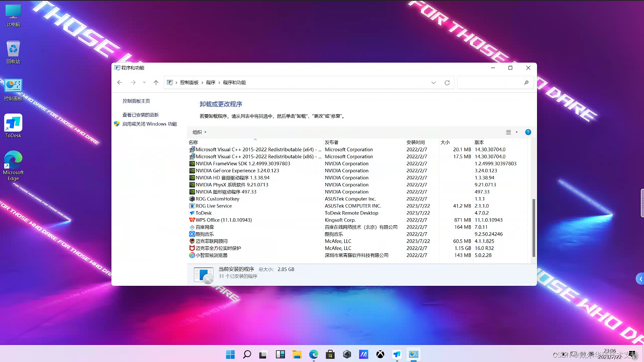The height and width of the screenshot is (362, 644).
Task: Open the This PC desktop icon
Action: point(13,16)
